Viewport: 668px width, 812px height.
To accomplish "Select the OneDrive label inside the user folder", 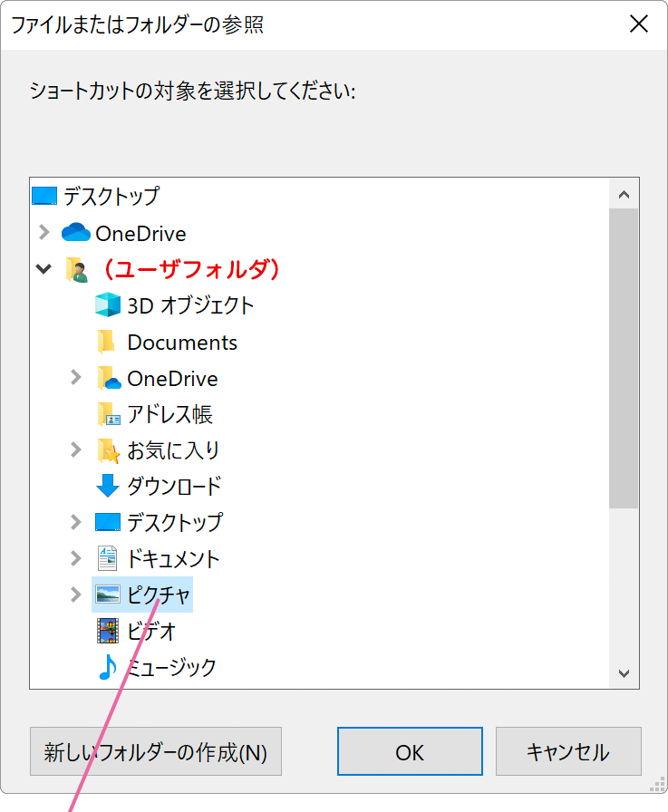I will (x=172, y=379).
